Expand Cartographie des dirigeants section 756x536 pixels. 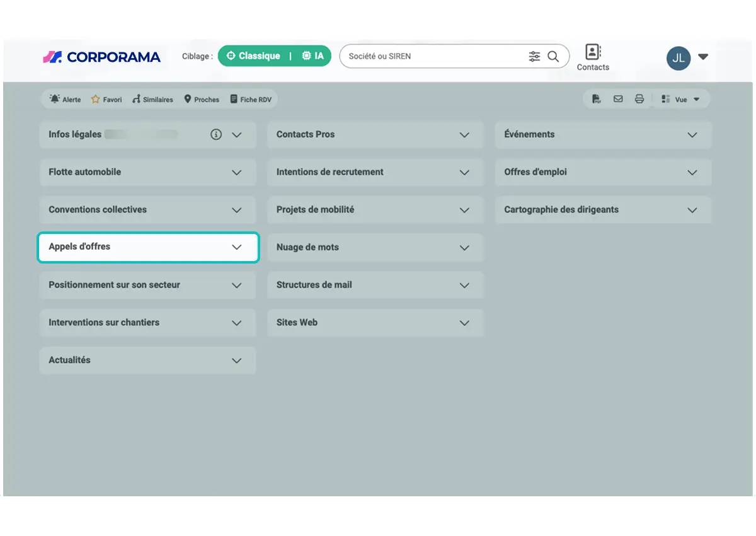(x=603, y=210)
